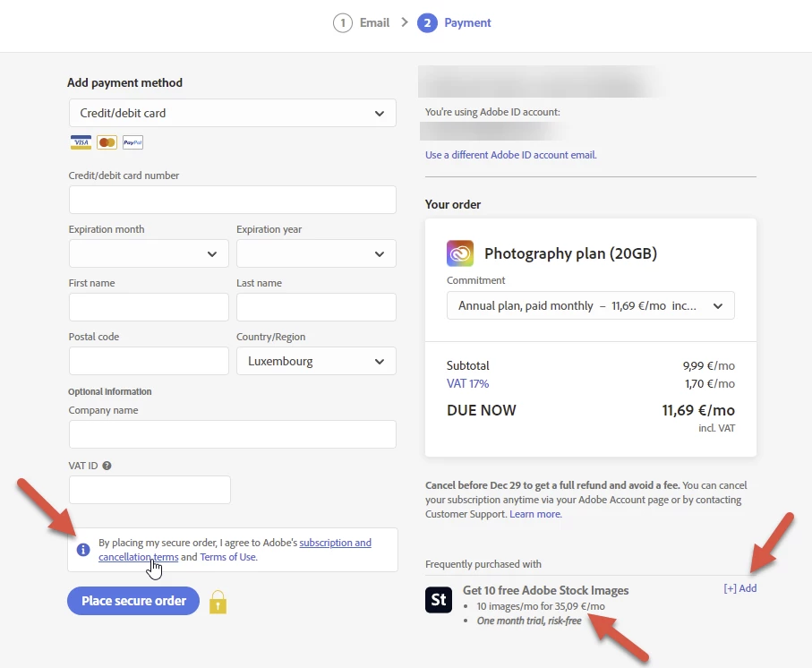812x668 pixels.
Task: Open Learn more about cancellation link
Action: [x=535, y=514]
